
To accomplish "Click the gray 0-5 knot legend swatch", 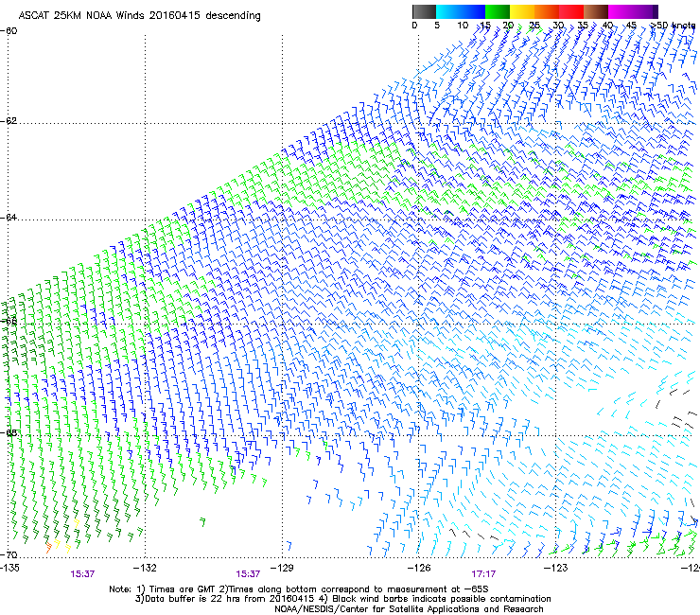I will tap(424, 11).
